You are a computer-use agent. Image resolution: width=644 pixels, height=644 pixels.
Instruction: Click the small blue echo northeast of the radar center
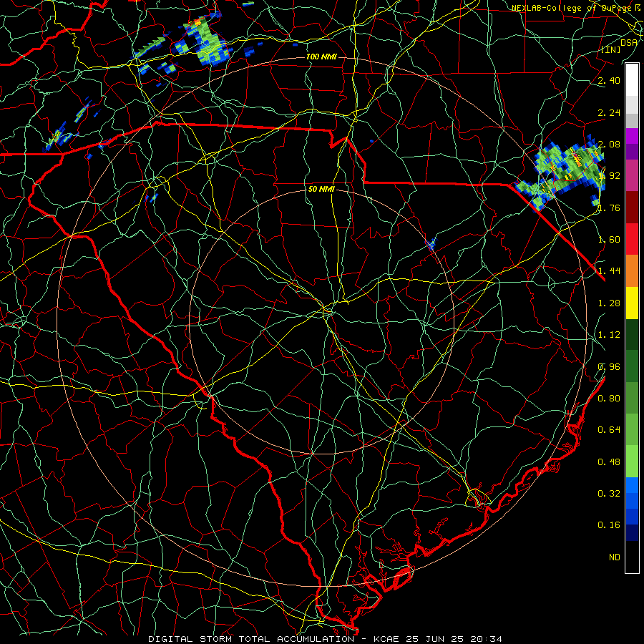pos(431,245)
